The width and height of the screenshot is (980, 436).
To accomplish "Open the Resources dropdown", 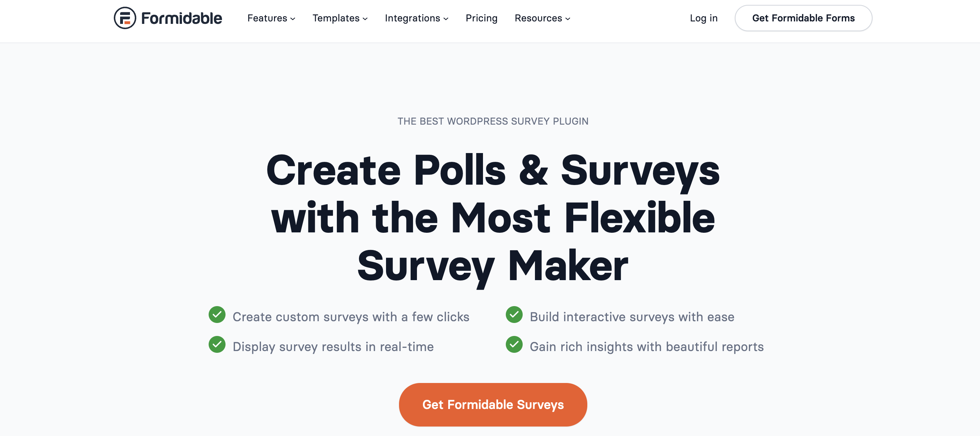I will tap(539, 18).
